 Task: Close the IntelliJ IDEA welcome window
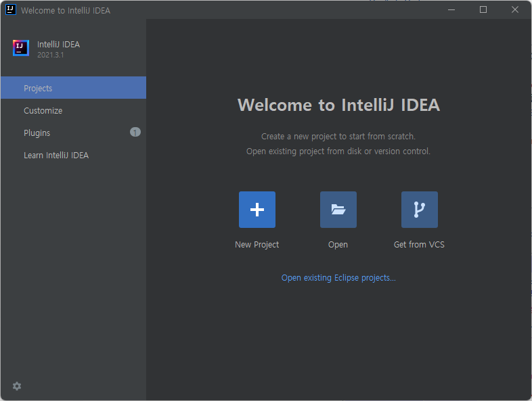[x=514, y=10]
